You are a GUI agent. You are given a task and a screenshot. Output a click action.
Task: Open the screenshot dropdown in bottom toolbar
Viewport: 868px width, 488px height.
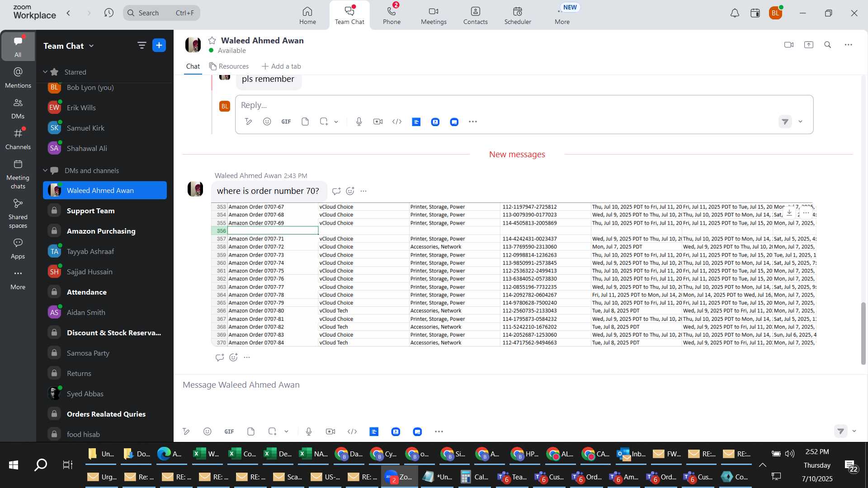(x=287, y=432)
